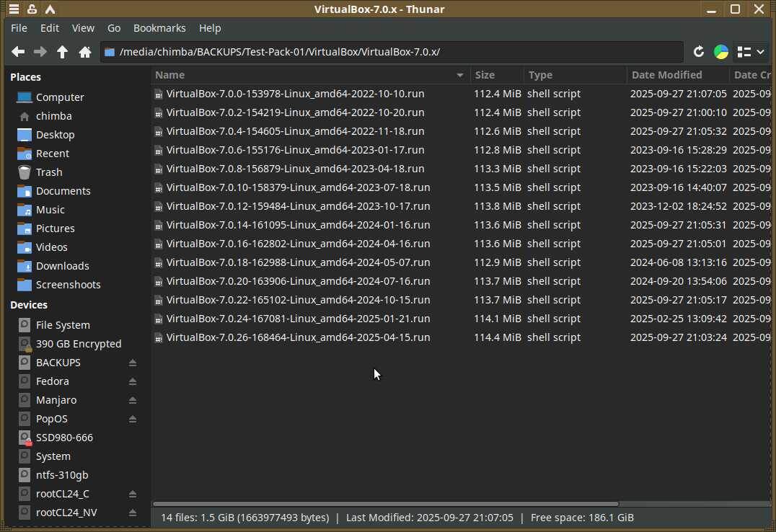The height and width of the screenshot is (532, 776).
Task: Open the Go menu
Action: pyautogui.click(x=114, y=28)
